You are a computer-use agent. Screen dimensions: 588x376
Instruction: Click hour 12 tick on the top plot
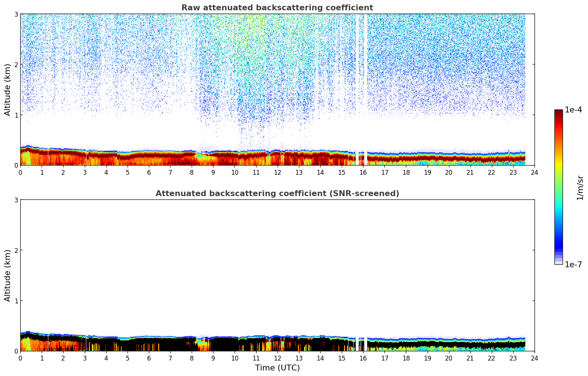point(277,172)
